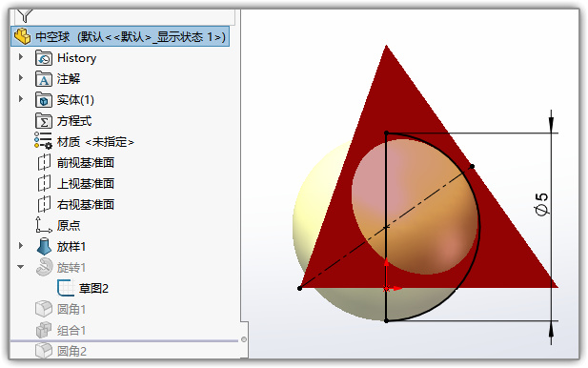The height and width of the screenshot is (368, 588).
Task: Click the 组合1 combine feature icon
Action: coord(44,330)
